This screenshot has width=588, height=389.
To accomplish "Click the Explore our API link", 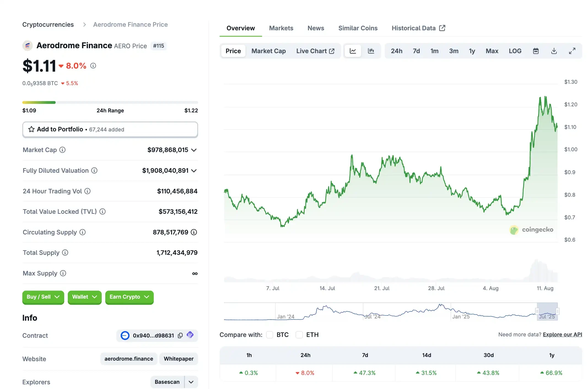I will [x=563, y=334].
